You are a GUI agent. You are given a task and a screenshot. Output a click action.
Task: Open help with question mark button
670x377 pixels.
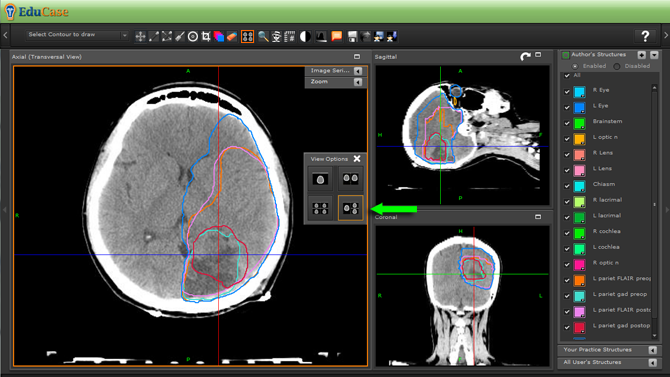[645, 36]
